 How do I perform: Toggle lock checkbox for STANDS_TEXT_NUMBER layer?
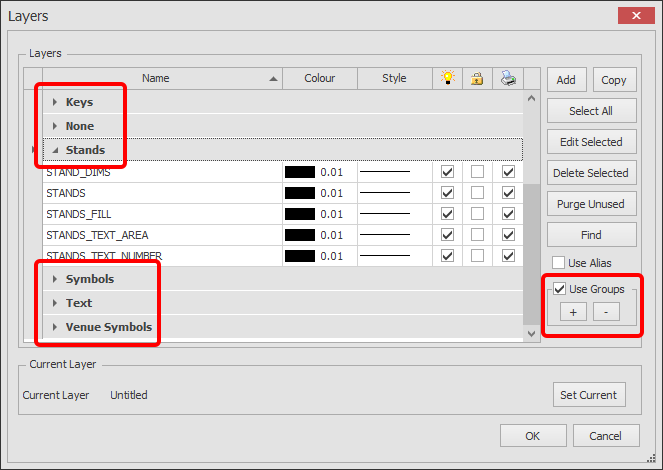tap(477, 256)
